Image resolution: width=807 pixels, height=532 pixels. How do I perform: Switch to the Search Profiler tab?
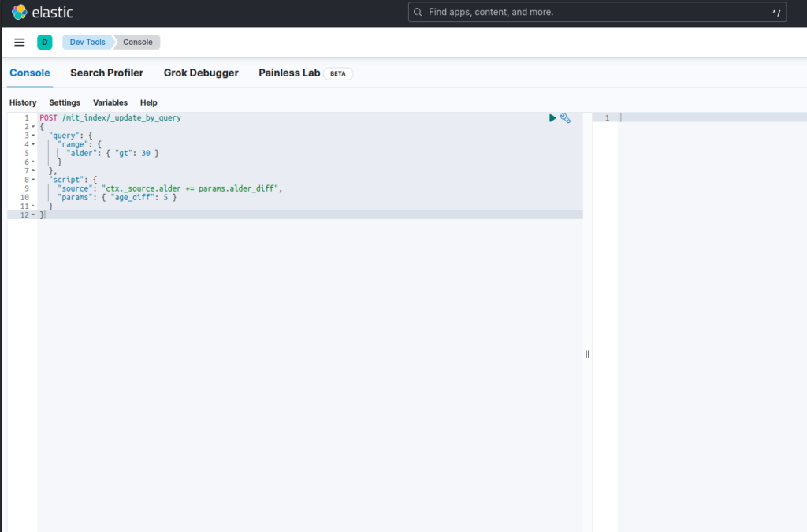point(106,73)
